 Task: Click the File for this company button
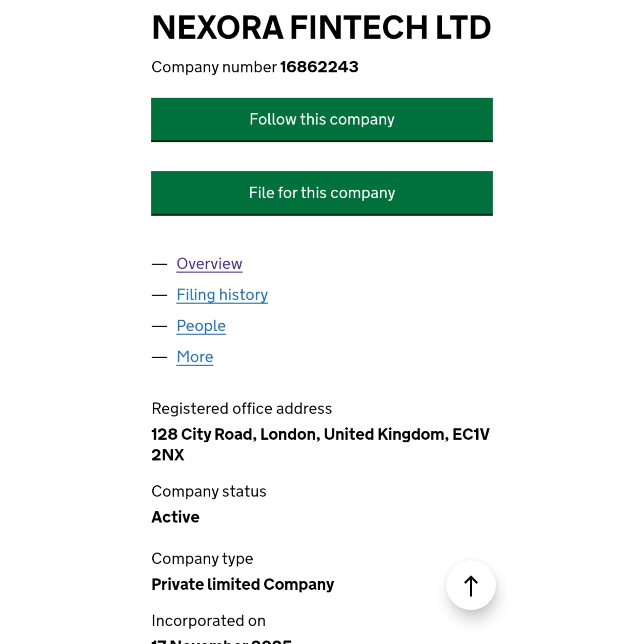[x=322, y=193]
